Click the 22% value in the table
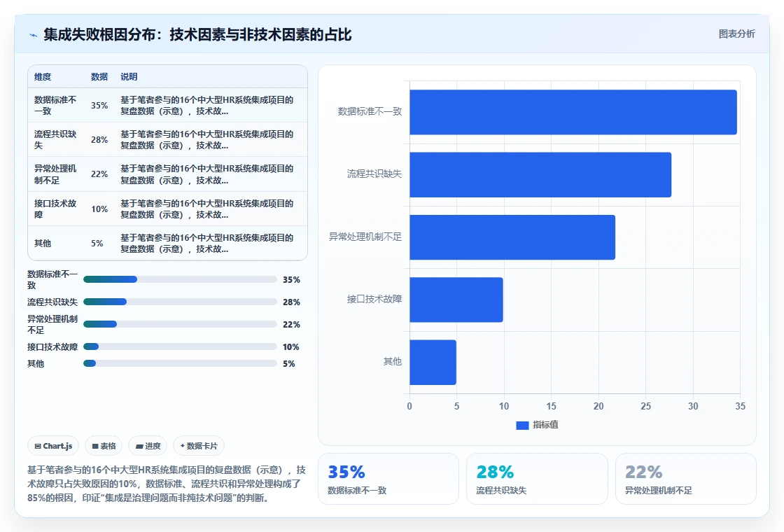The width and height of the screenshot is (784, 532). [x=99, y=174]
